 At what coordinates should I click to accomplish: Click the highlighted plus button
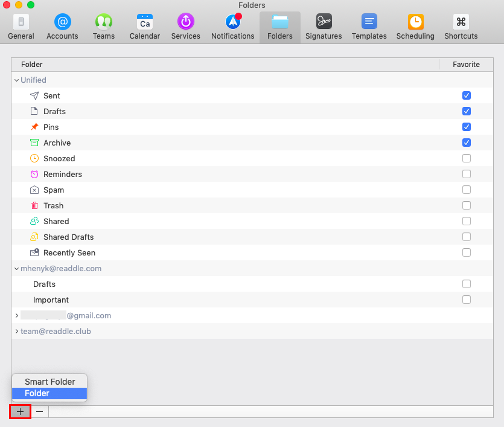(x=20, y=411)
